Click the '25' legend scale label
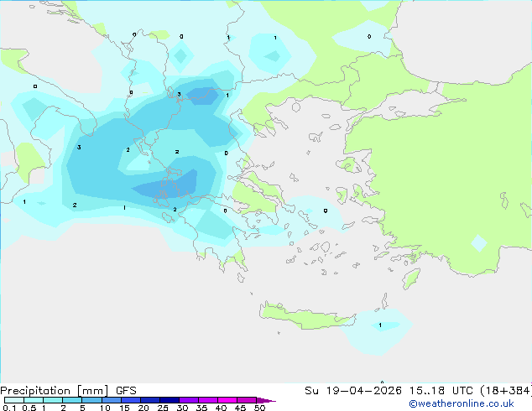532x411 pixels. [x=163, y=408]
